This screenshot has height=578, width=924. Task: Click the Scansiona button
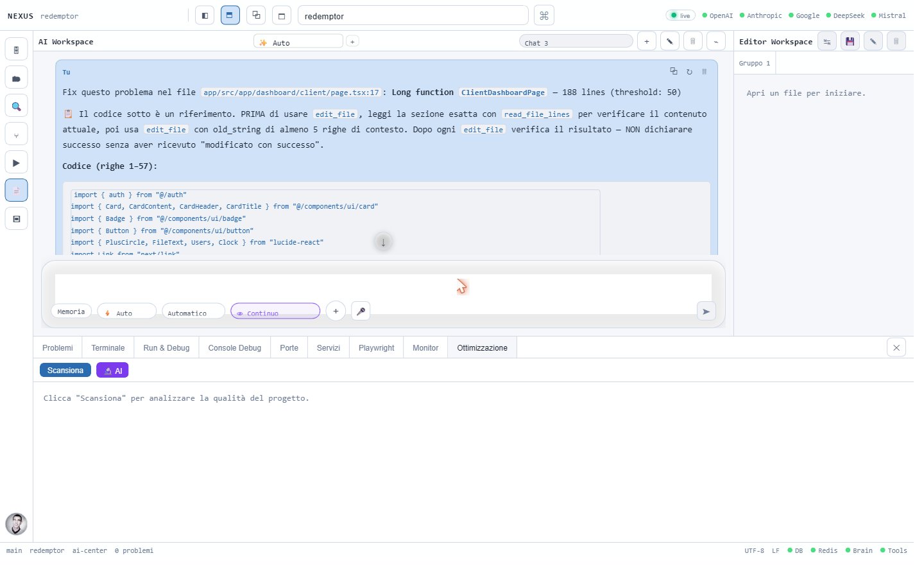pos(65,371)
